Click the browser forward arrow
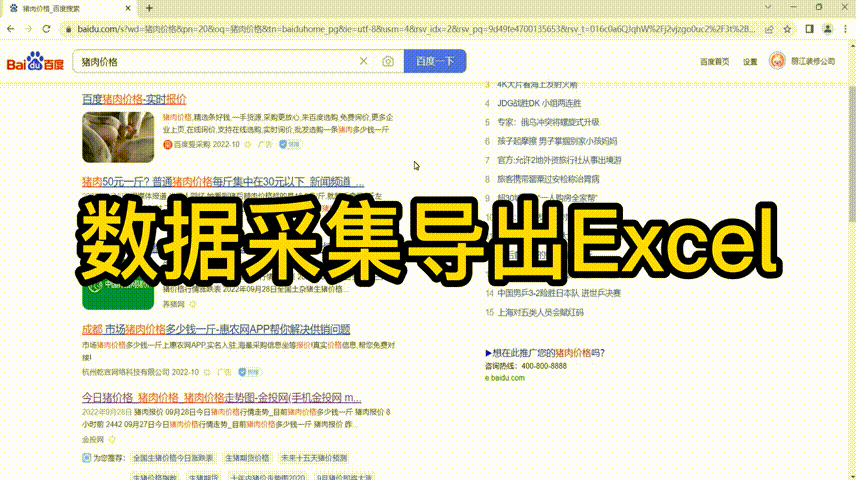 point(28,29)
